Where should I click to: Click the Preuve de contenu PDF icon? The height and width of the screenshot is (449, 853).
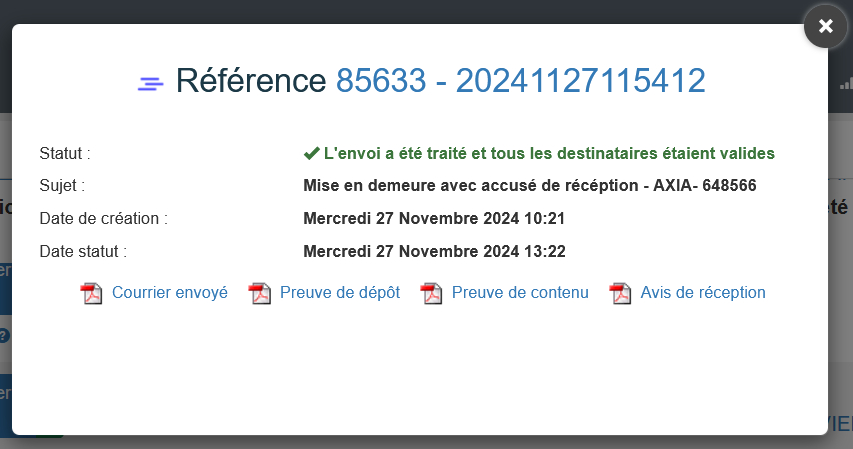pyautogui.click(x=431, y=293)
